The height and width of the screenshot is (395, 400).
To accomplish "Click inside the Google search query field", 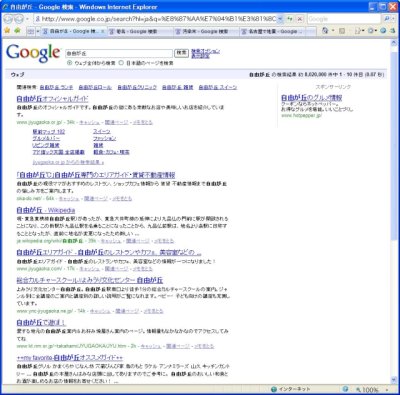I will tap(119, 53).
